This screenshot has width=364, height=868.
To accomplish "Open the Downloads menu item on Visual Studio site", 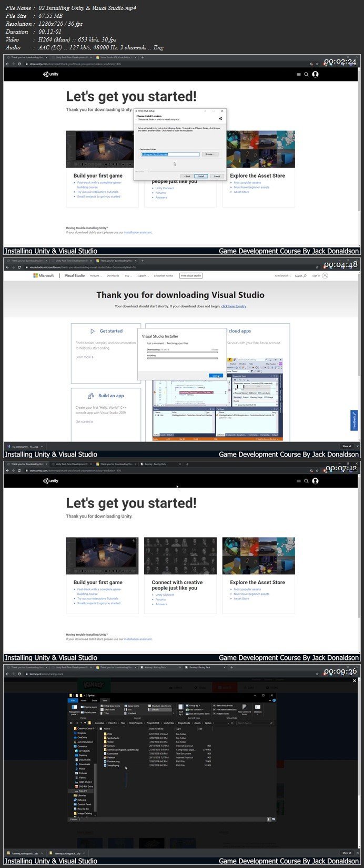I will click(113, 275).
